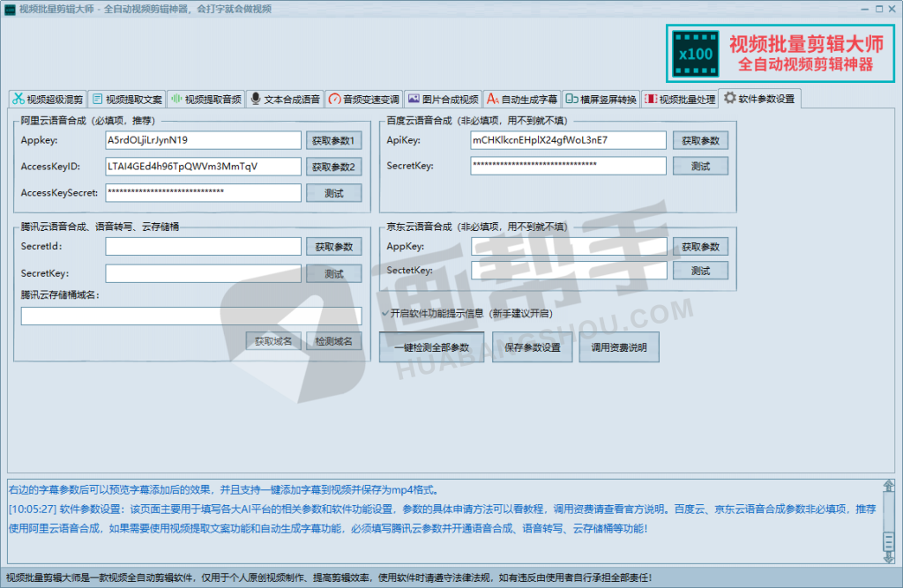The height and width of the screenshot is (588, 903).
Task: Click the '京东云语音合成' group title
Action: [x=477, y=227]
